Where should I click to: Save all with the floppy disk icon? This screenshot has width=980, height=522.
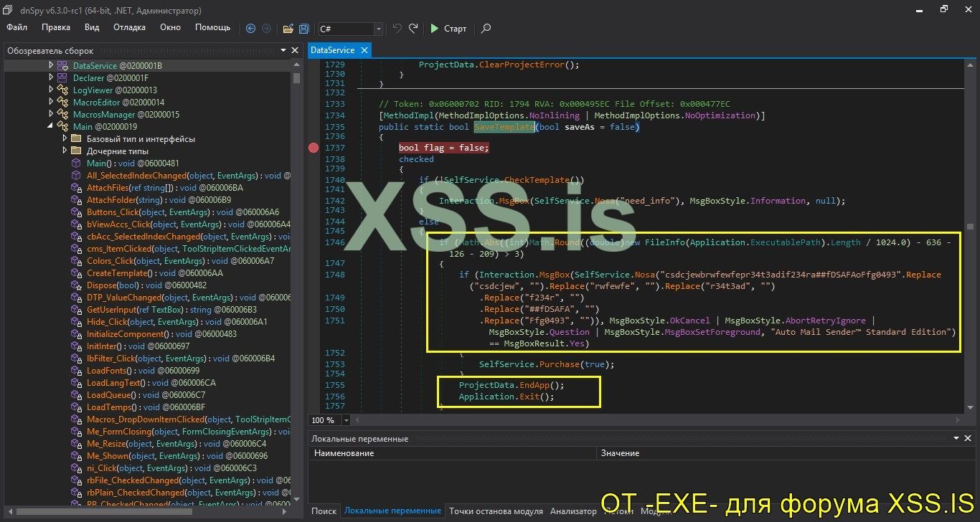304,29
